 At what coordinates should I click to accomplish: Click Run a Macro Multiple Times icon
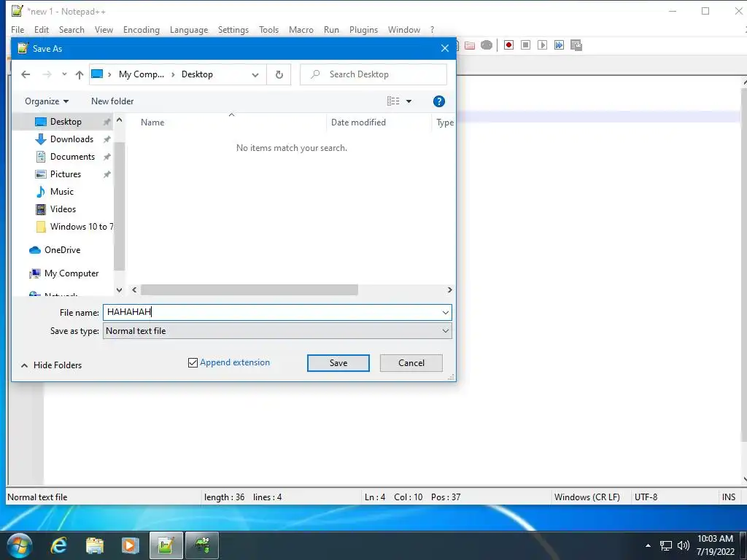(x=559, y=45)
